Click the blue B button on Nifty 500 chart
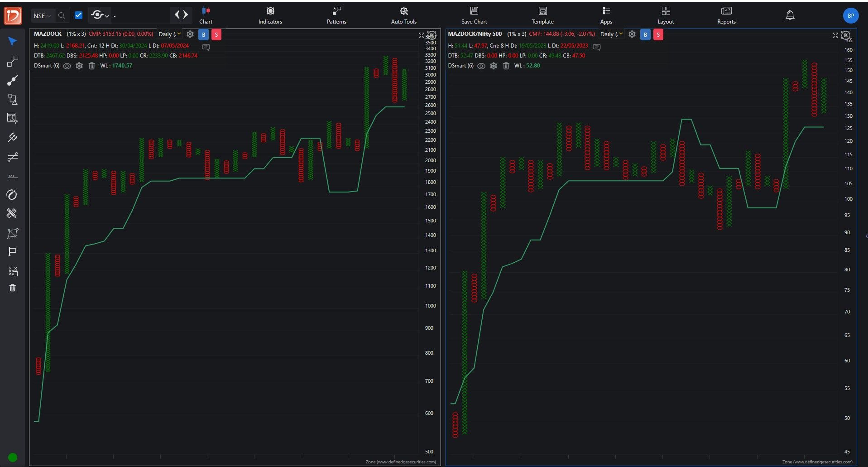The image size is (868, 467). 645,34
